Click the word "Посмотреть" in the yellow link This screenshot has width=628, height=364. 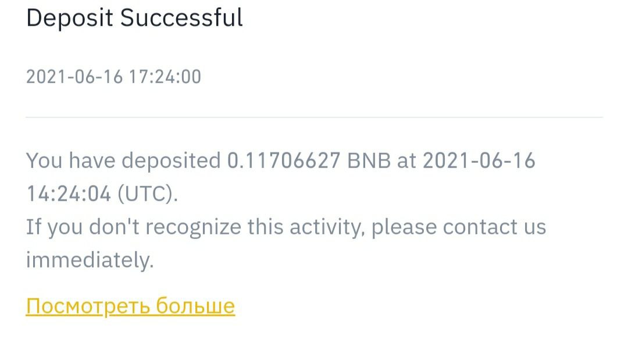pyautogui.click(x=87, y=306)
